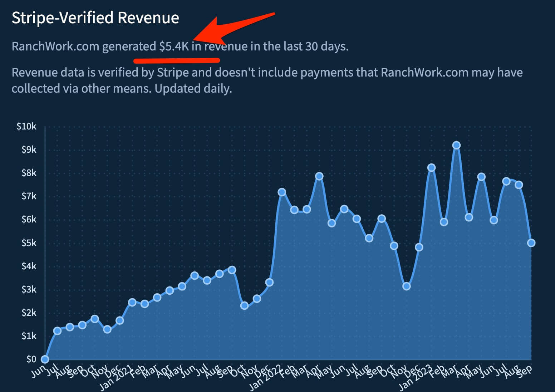Click the September 2023 final data point
The height and width of the screenshot is (392, 555).
point(531,243)
